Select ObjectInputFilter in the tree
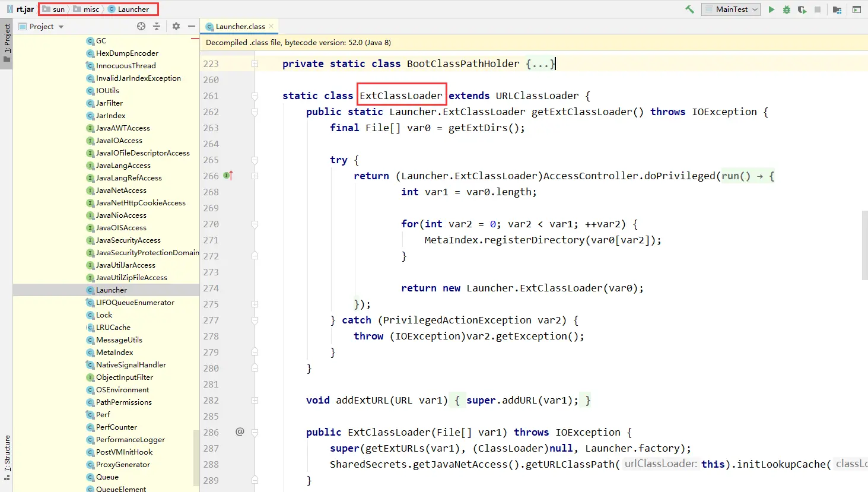 click(x=125, y=377)
